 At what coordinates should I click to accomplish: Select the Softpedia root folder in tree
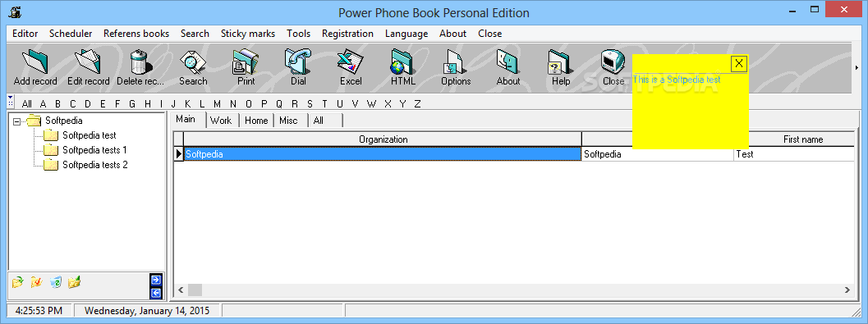(x=64, y=121)
